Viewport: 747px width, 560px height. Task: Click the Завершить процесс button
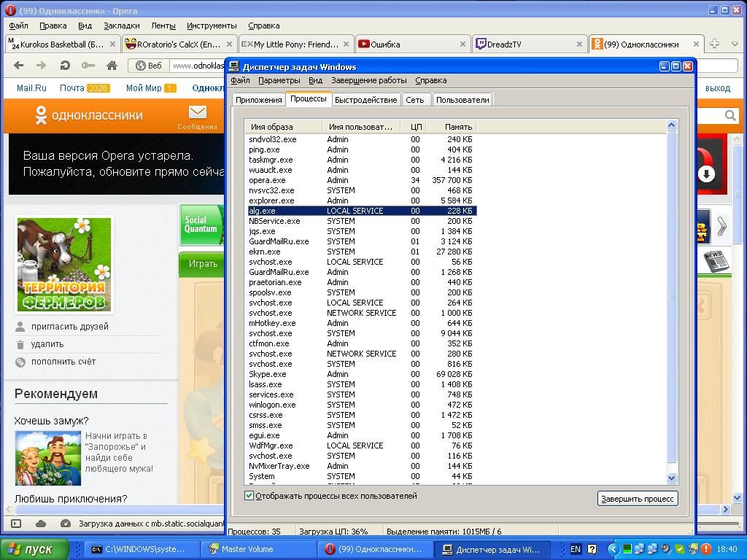(638, 499)
